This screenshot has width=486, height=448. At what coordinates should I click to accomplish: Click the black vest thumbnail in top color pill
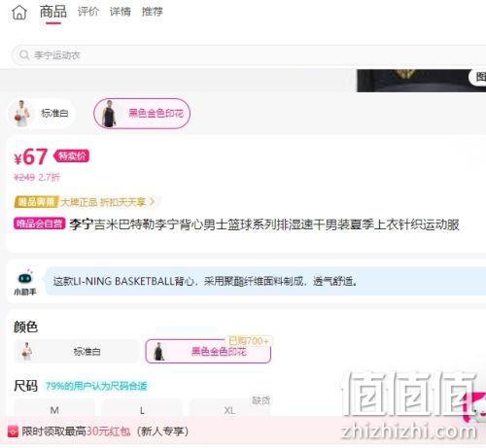click(x=109, y=114)
